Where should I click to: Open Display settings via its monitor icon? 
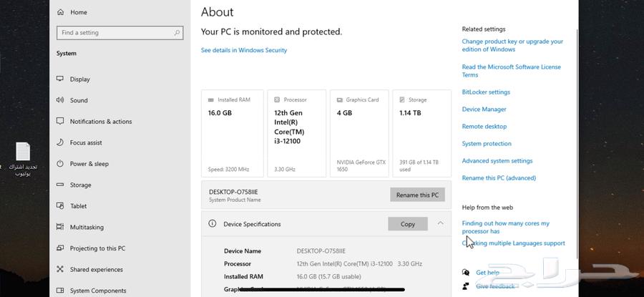click(x=60, y=79)
